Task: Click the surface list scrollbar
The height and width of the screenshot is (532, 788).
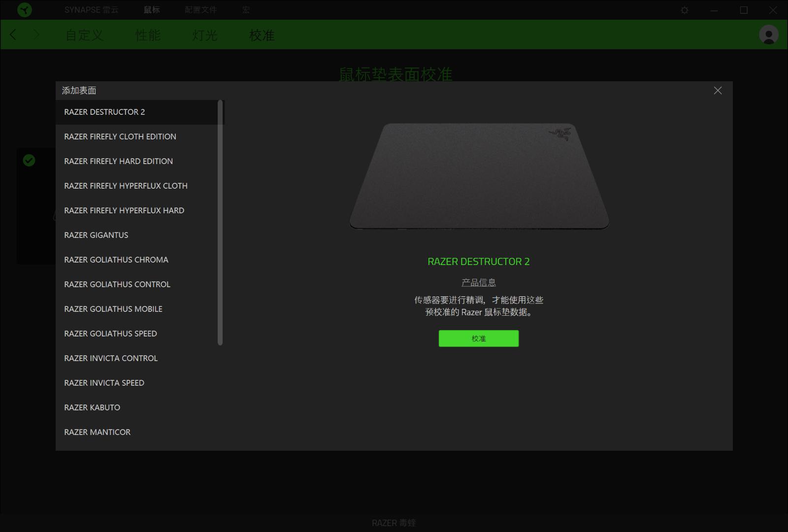Action: click(220, 223)
